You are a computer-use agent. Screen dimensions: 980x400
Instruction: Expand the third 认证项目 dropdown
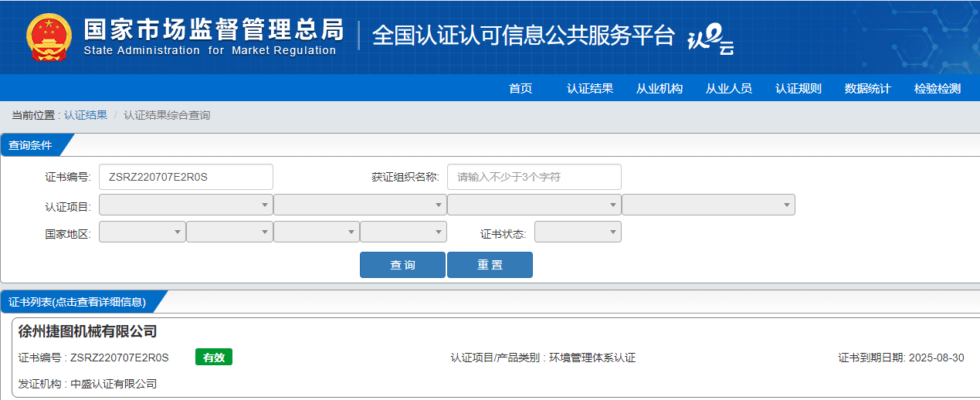(534, 205)
